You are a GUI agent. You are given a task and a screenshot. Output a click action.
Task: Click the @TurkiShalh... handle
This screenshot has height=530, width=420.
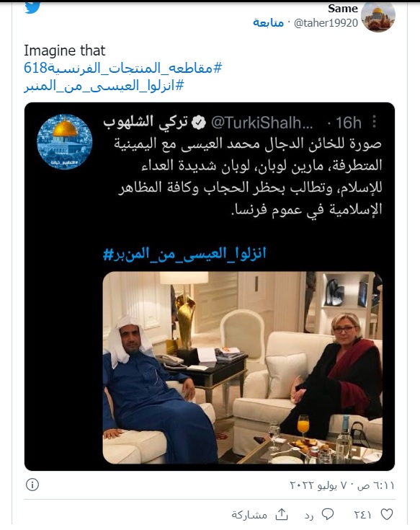coord(262,123)
